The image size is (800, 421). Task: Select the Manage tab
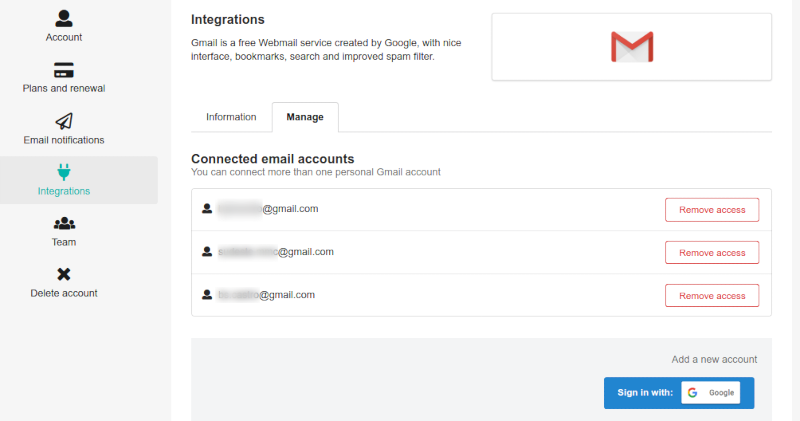pyautogui.click(x=305, y=117)
